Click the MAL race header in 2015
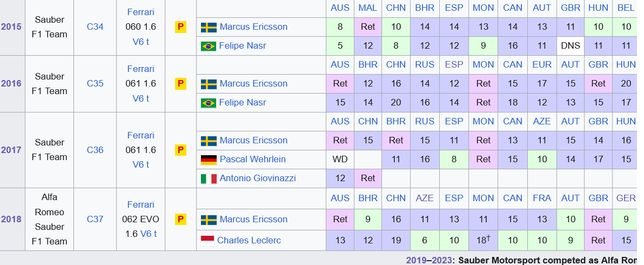Screen dimensions: 644x265 (367, 8)
